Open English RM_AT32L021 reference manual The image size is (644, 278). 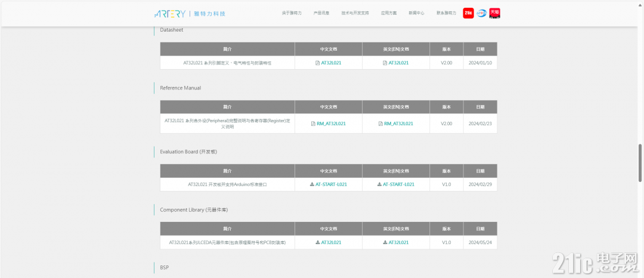pos(395,123)
